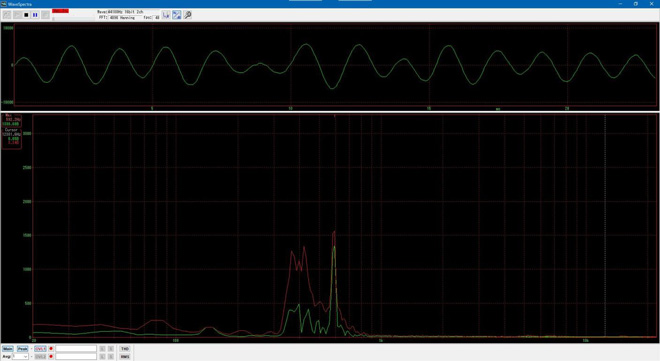Click the FFT size and window field
The height and width of the screenshot is (361, 660).
point(125,18)
